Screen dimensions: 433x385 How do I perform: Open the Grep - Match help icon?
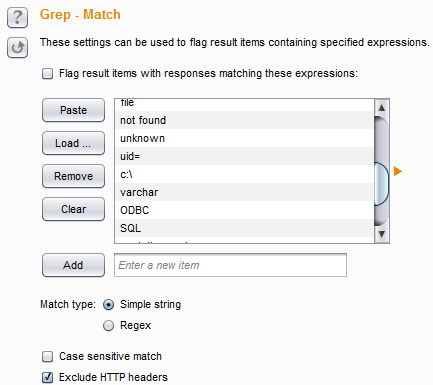[x=17, y=18]
